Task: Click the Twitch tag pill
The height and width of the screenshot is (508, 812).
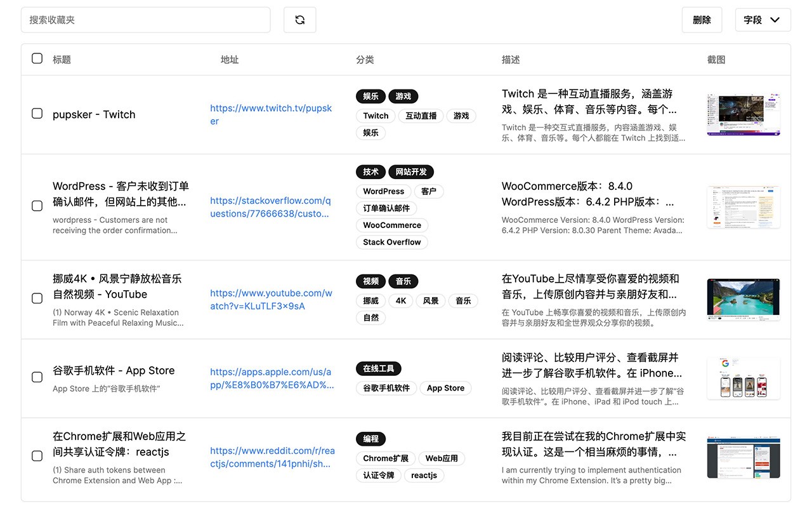Action: 376,116
